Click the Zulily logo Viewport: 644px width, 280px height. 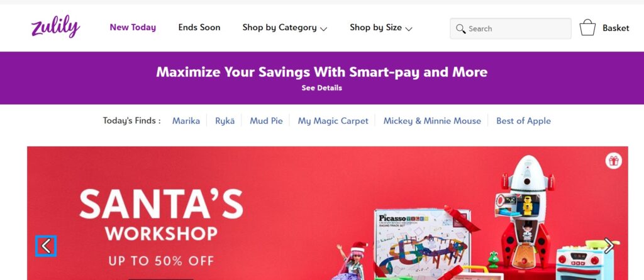click(x=55, y=26)
